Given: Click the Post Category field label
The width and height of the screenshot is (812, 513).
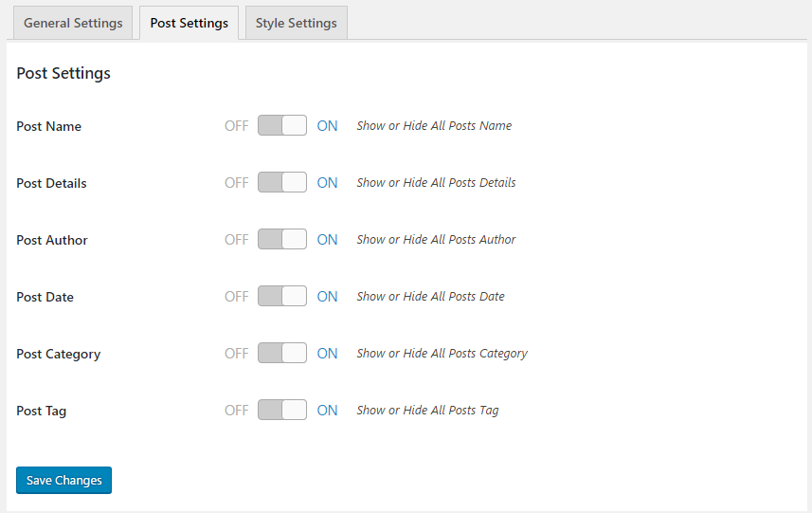Looking at the screenshot, I should (58, 354).
